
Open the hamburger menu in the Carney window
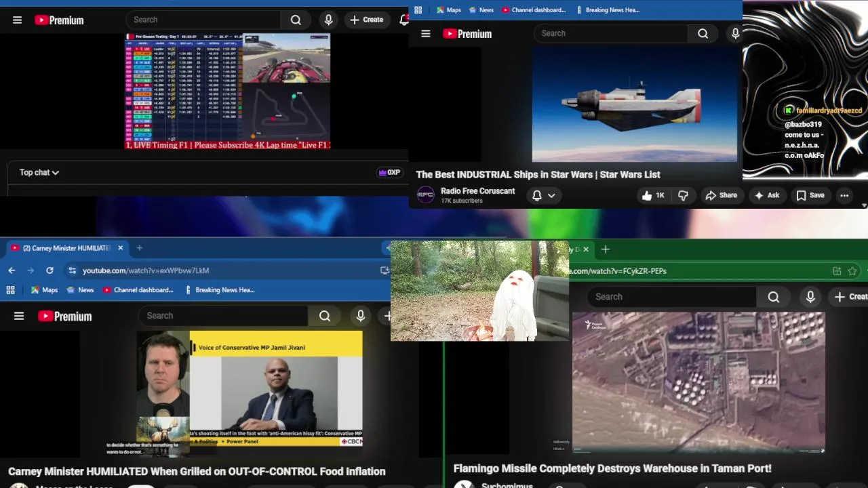[19, 317]
